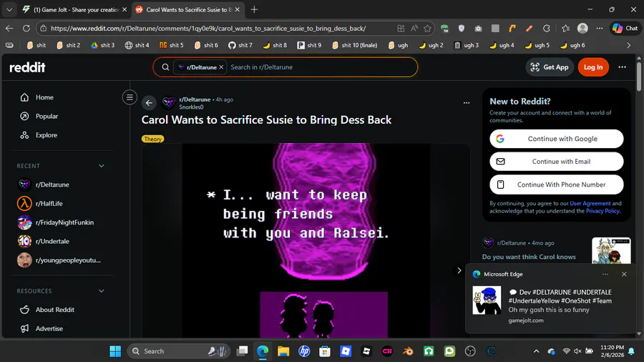Switch to Game Jolt browser tab

click(74, 9)
